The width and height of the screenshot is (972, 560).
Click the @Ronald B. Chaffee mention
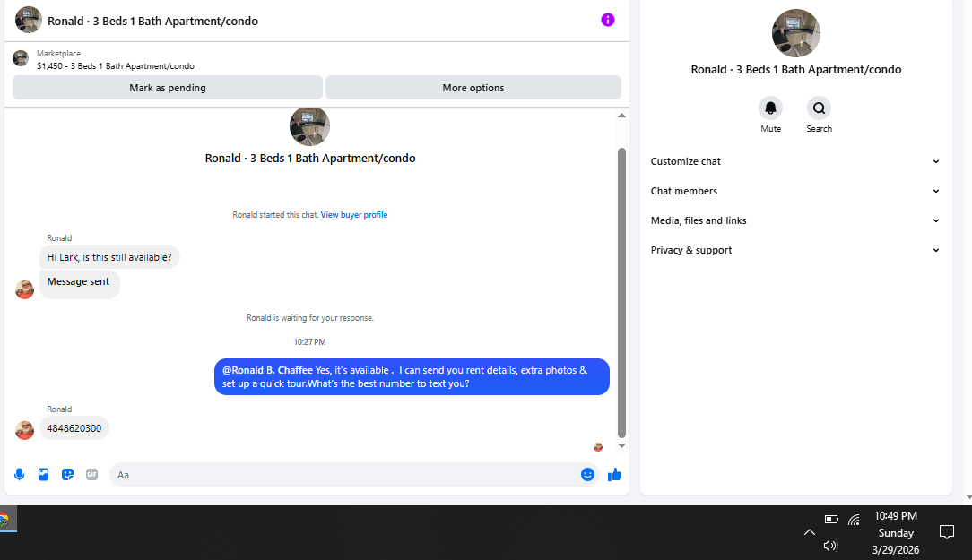267,370
